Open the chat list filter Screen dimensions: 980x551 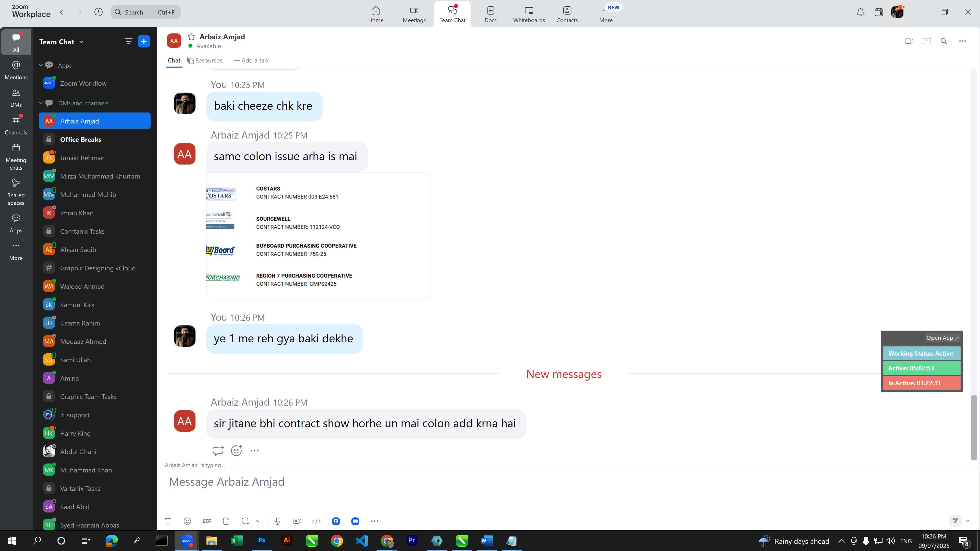point(129,41)
